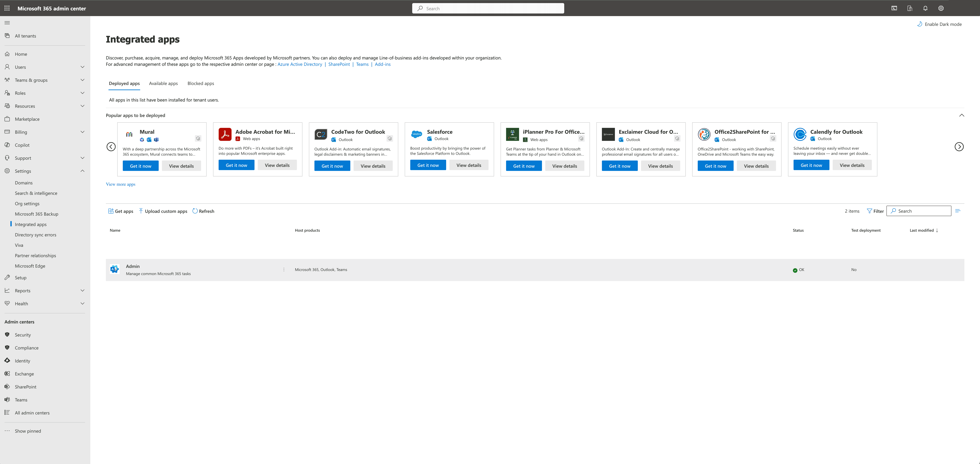Show previous popular apps arrow
Image resolution: width=980 pixels, height=464 pixels.
point(111,147)
